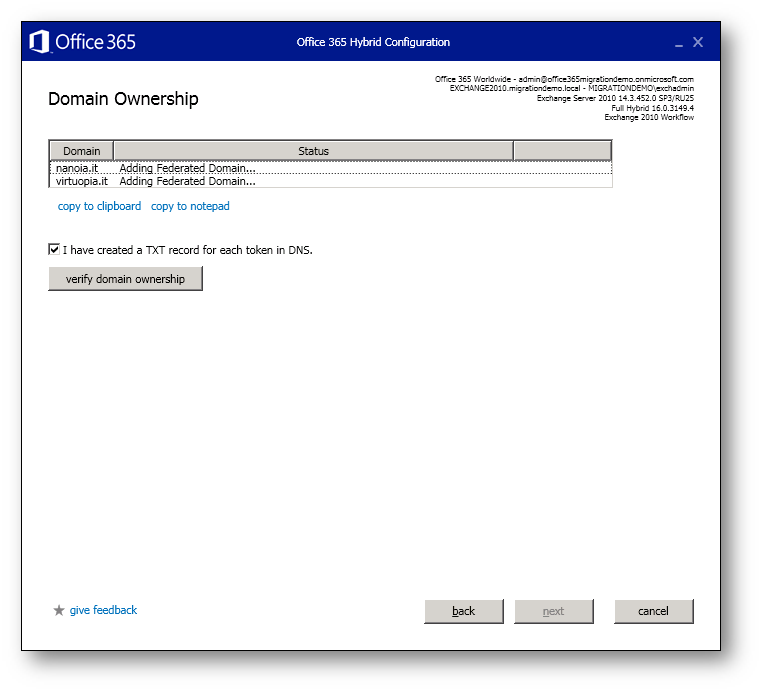Click the Full Hybrid 16.0.3149.4 line
763x693 pixels.
653,108
